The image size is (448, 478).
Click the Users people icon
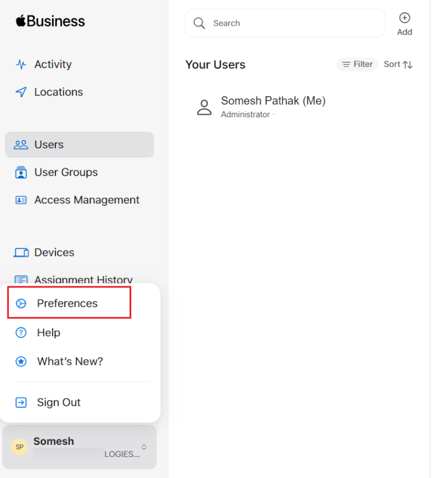pyautogui.click(x=21, y=145)
